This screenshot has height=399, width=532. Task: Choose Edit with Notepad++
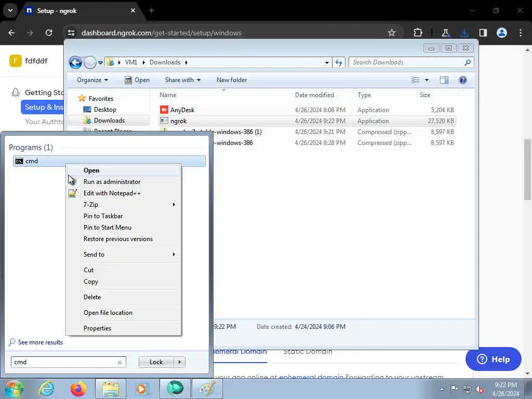(124, 193)
